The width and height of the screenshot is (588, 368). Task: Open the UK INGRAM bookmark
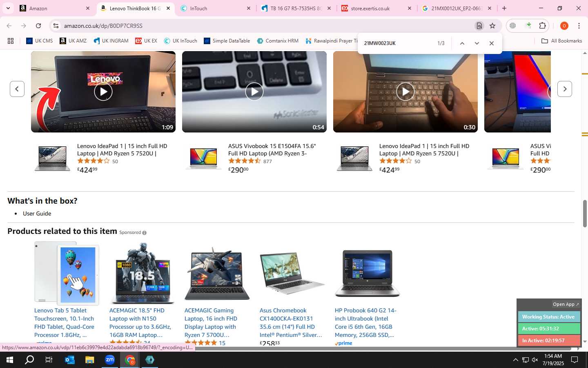coord(111,41)
